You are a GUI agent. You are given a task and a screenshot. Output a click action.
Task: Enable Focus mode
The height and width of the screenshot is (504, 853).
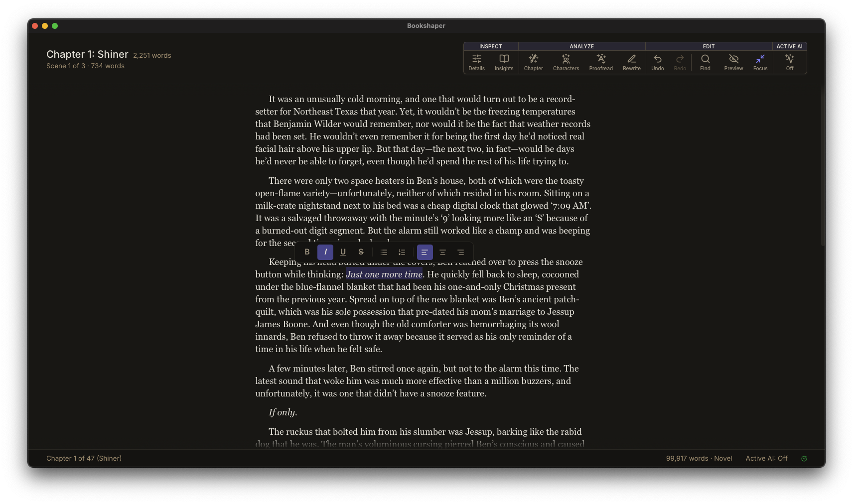[x=760, y=62]
